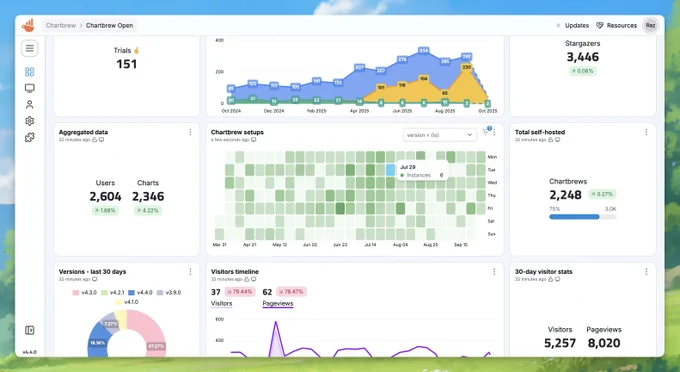Click lock icon under Total self-hosted
This screenshot has width=680, height=372.
tap(550, 140)
